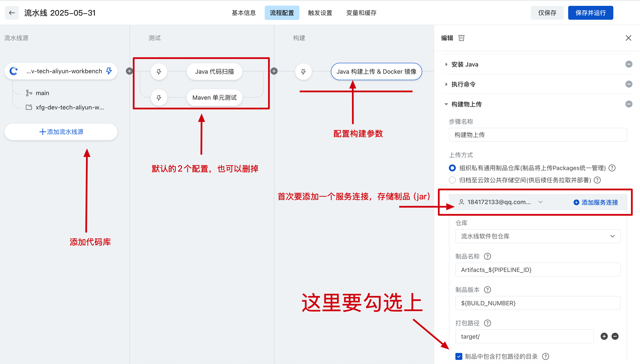The height and width of the screenshot is (364, 640).
Task: Click help icon next to 打包路径
Action: [487, 323]
